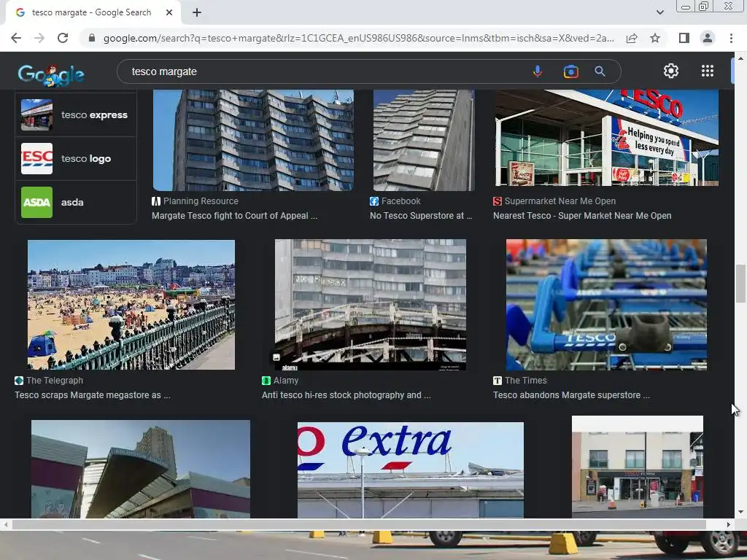Open the Tesco extra sign image
The height and width of the screenshot is (560, 747).
pos(410,470)
